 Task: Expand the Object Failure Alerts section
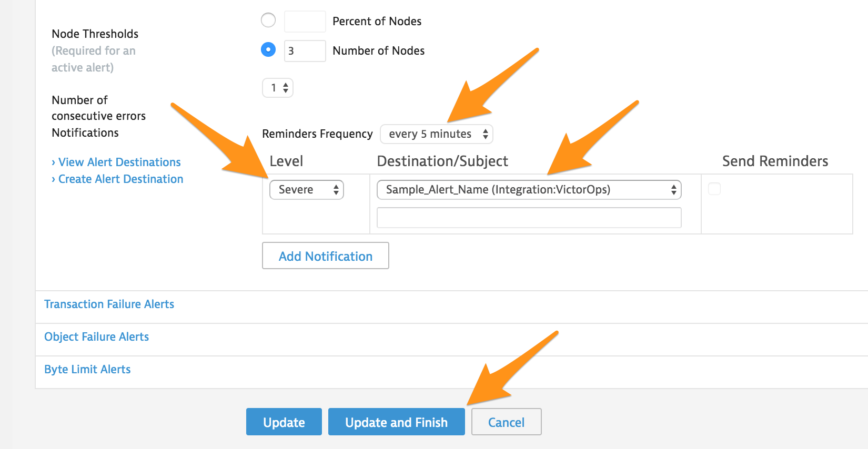coord(97,336)
